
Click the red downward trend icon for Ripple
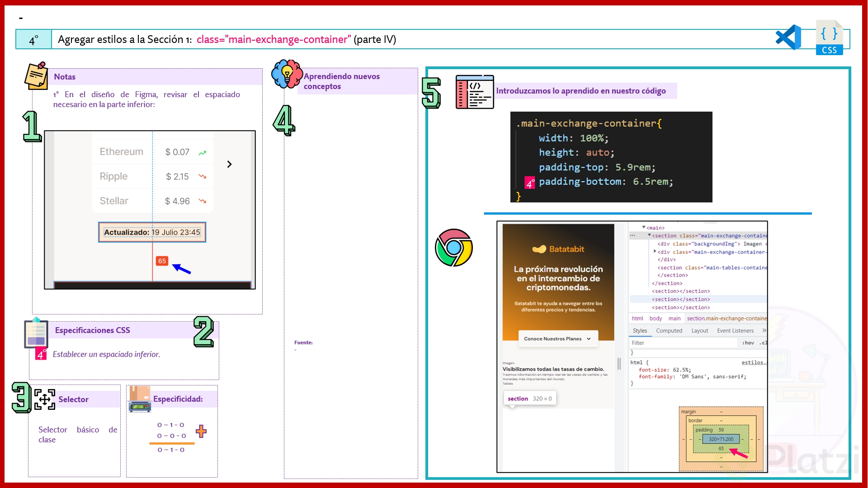coord(203,176)
